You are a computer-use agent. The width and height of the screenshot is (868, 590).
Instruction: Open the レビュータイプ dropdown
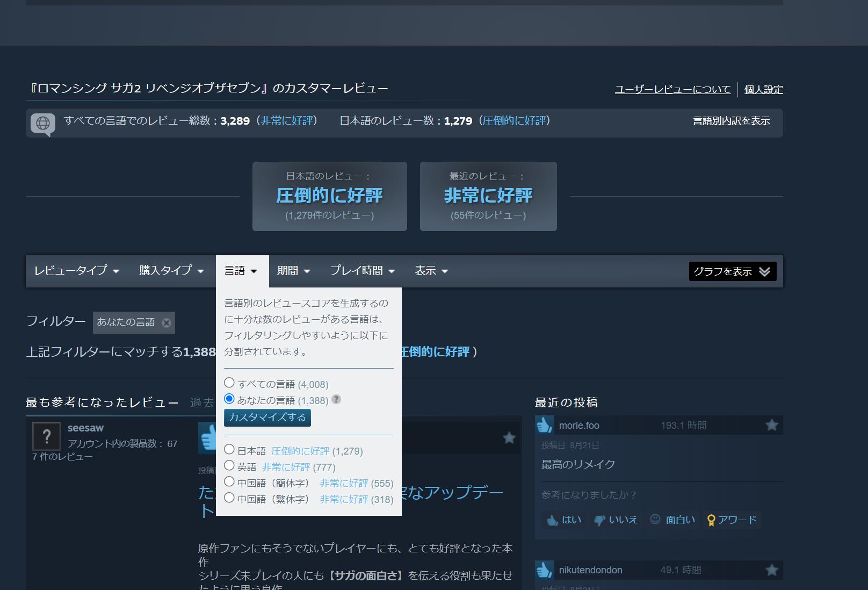click(76, 271)
